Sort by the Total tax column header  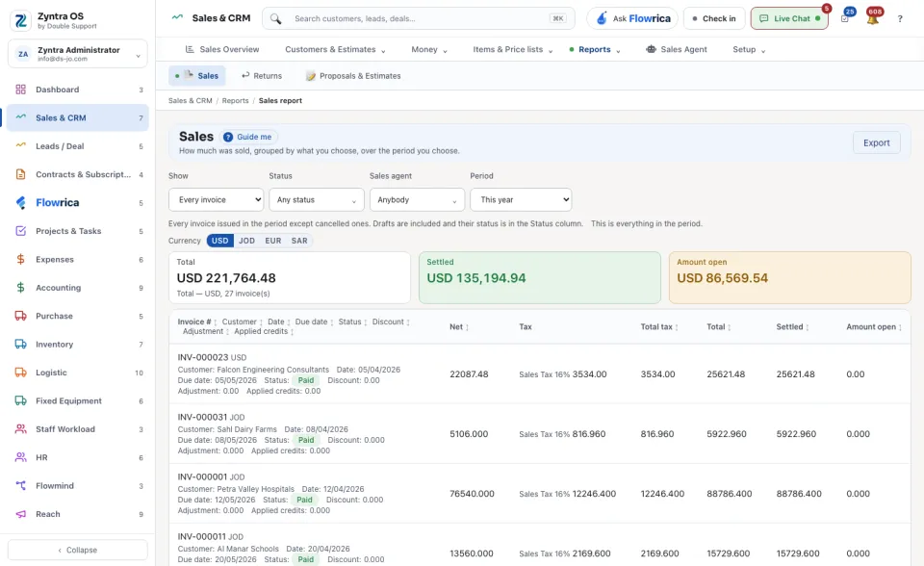tap(658, 326)
